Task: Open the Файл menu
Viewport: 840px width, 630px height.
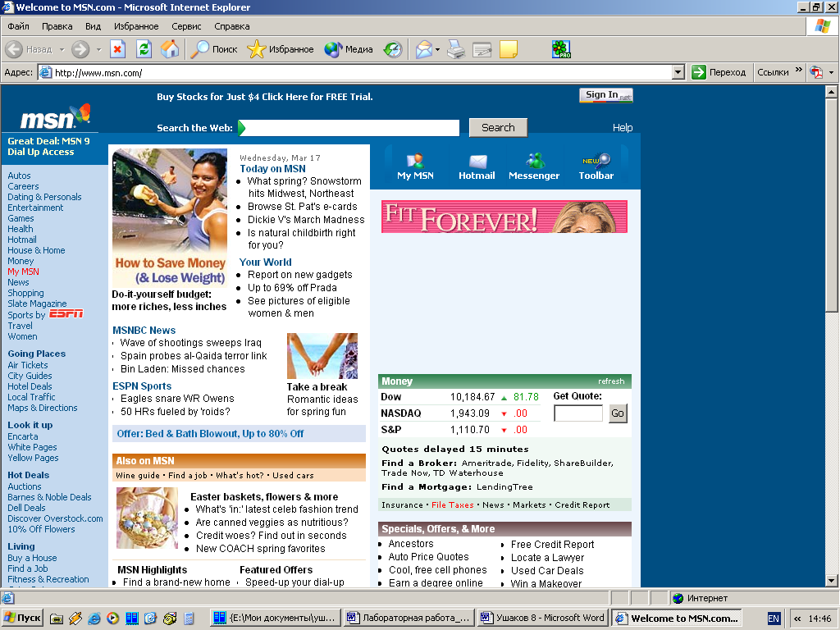Action: [x=18, y=26]
